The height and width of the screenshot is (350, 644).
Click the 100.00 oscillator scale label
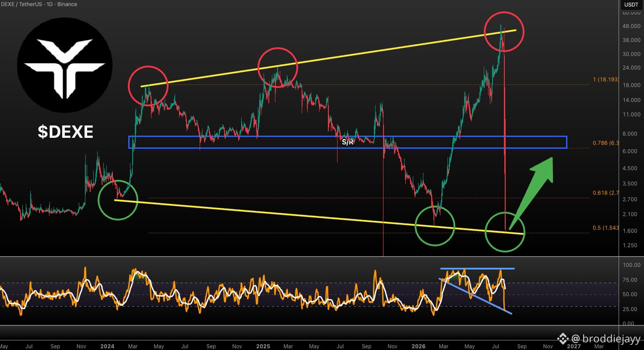pyautogui.click(x=631, y=265)
